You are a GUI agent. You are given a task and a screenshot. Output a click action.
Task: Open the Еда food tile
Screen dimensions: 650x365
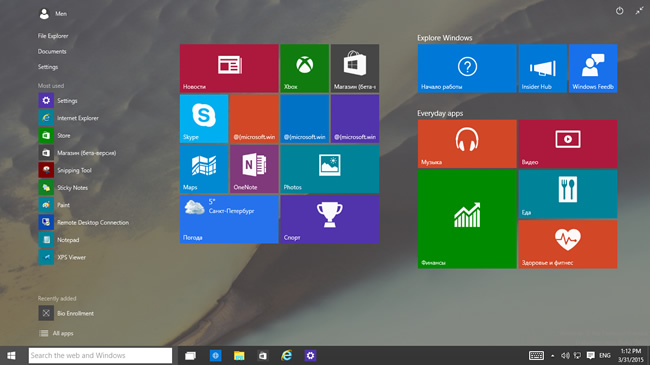pos(568,194)
